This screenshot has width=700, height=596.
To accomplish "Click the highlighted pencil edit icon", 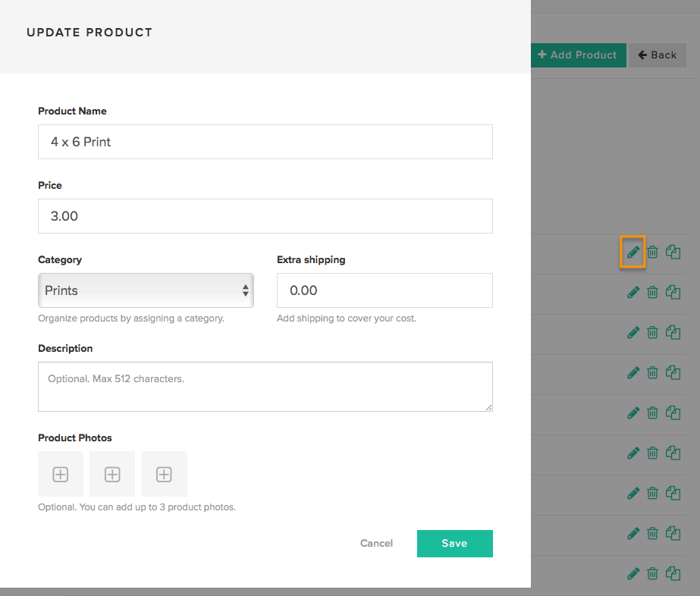I will 633,253.
